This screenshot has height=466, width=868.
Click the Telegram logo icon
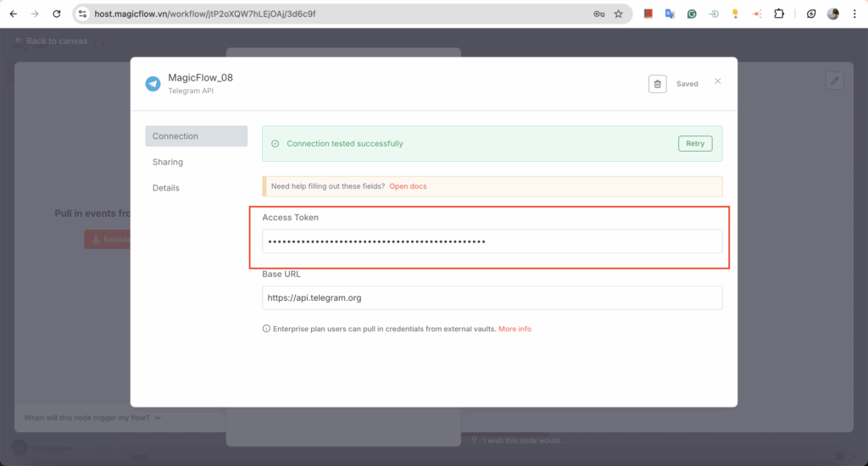click(x=153, y=84)
